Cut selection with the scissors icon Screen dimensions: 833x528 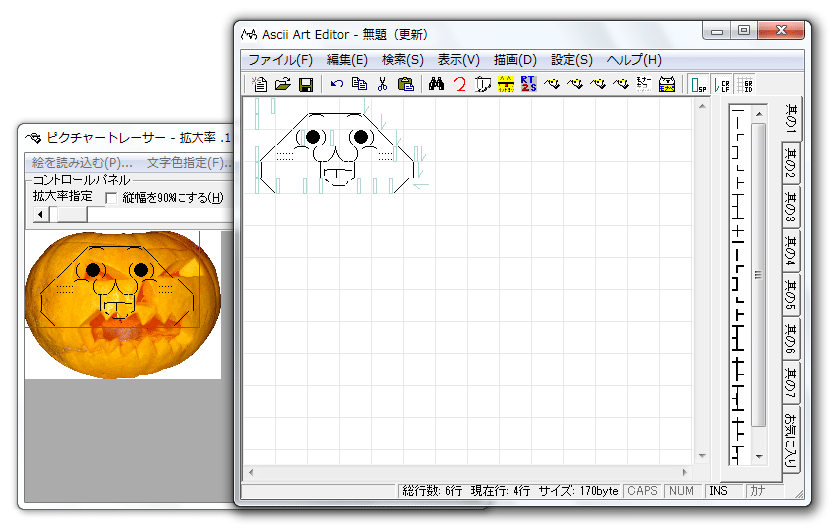point(382,84)
